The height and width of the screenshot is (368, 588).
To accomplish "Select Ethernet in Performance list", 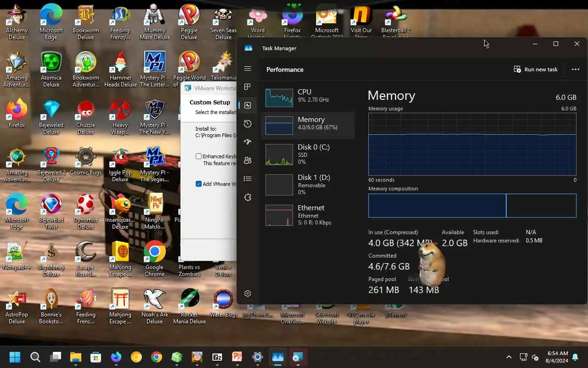I will tap(308, 215).
